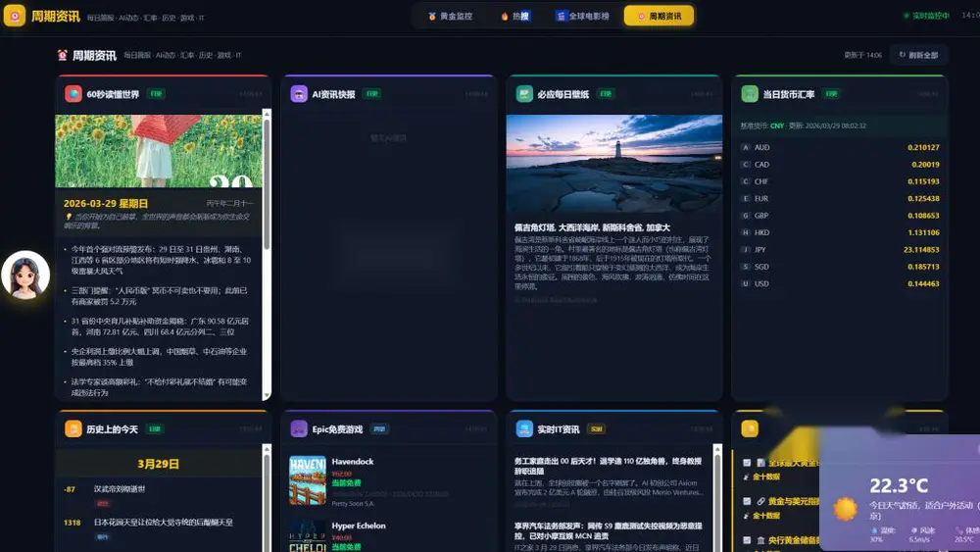Click the humidity droplet icon in the weather widget
Screen dimensions: 980x552
tap(874, 530)
